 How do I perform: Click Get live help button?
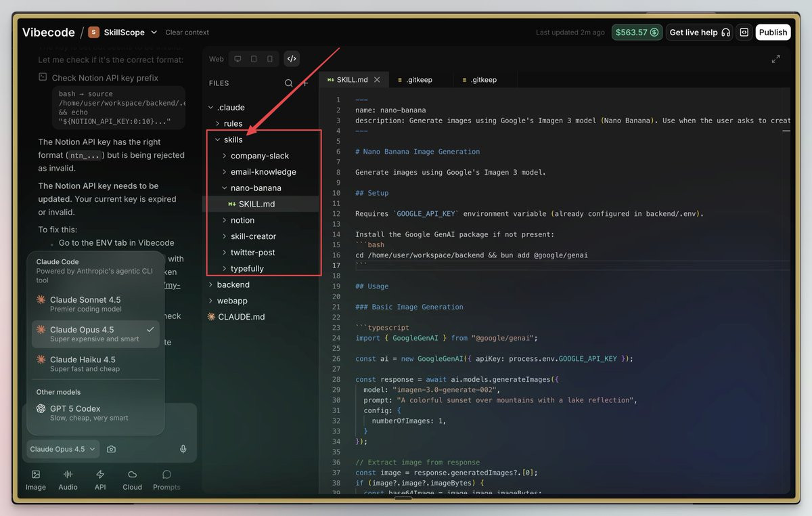[699, 33]
